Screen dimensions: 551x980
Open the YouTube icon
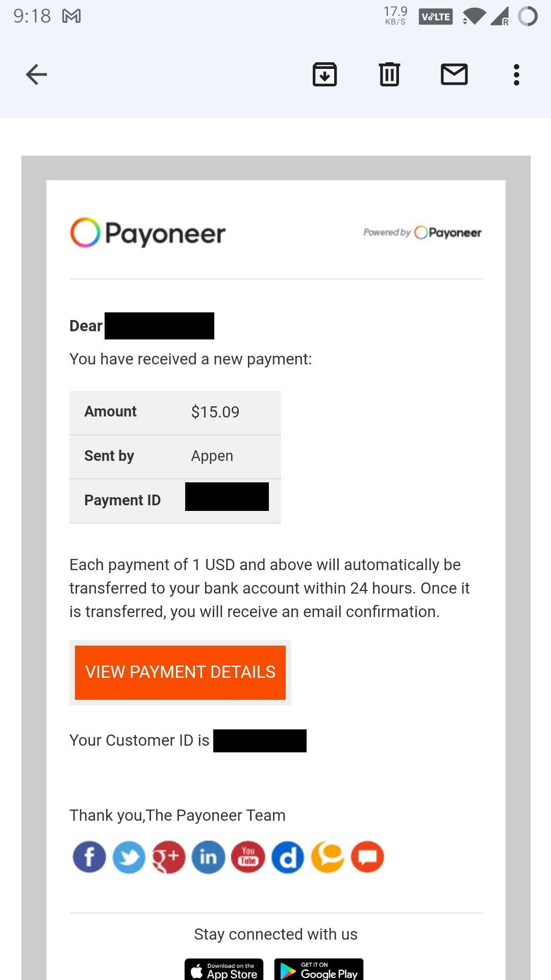(248, 857)
